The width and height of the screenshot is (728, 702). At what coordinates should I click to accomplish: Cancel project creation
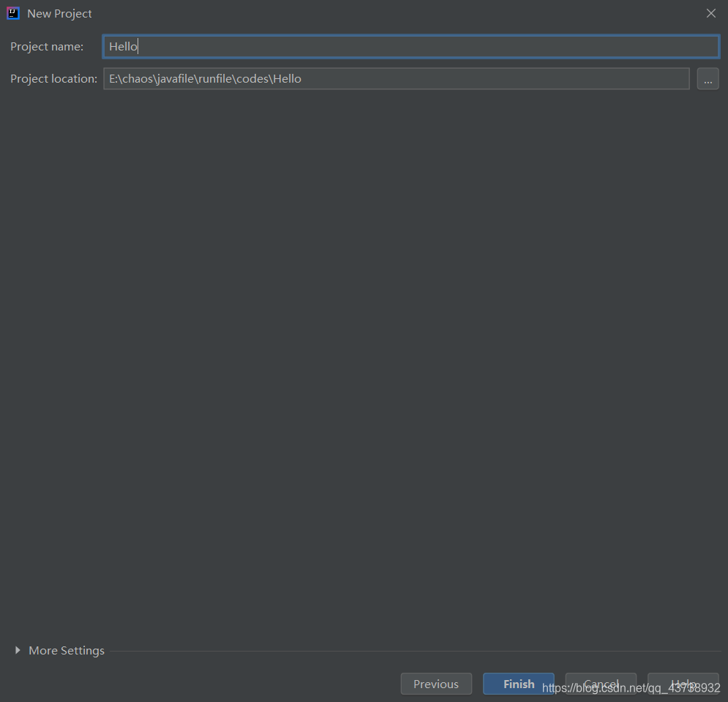[601, 684]
